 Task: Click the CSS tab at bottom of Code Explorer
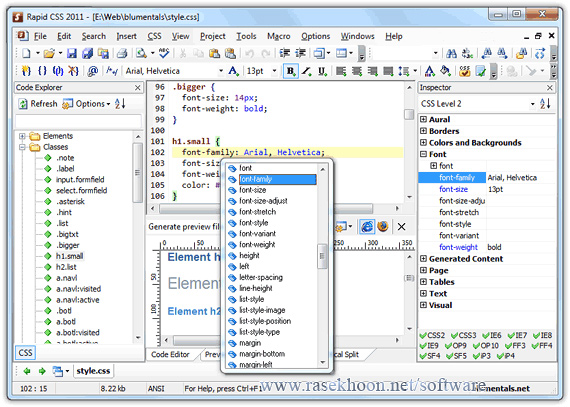coord(25,353)
